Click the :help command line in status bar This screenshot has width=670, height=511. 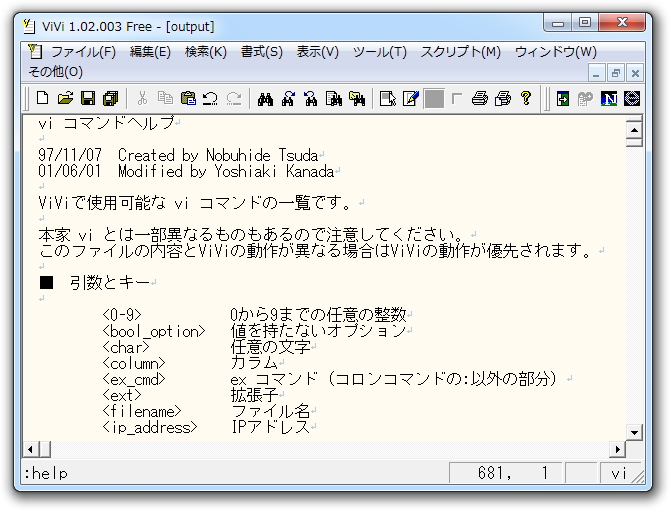pos(46,473)
